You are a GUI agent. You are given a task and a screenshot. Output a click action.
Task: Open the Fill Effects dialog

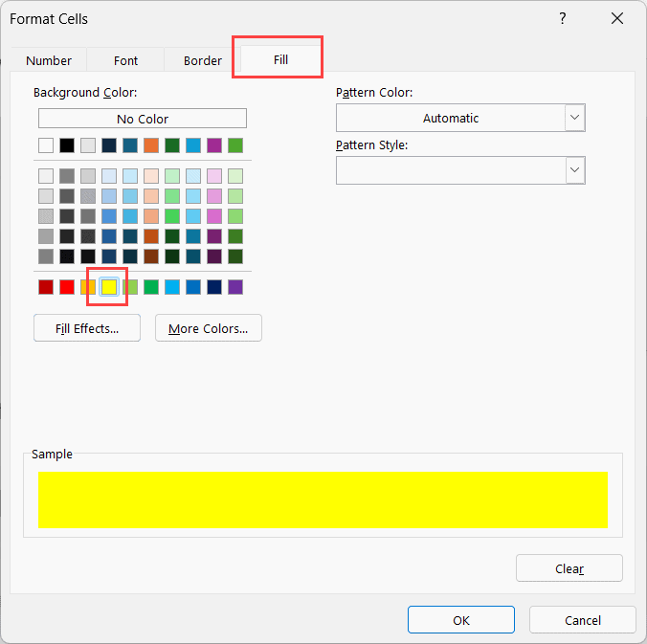tap(87, 328)
